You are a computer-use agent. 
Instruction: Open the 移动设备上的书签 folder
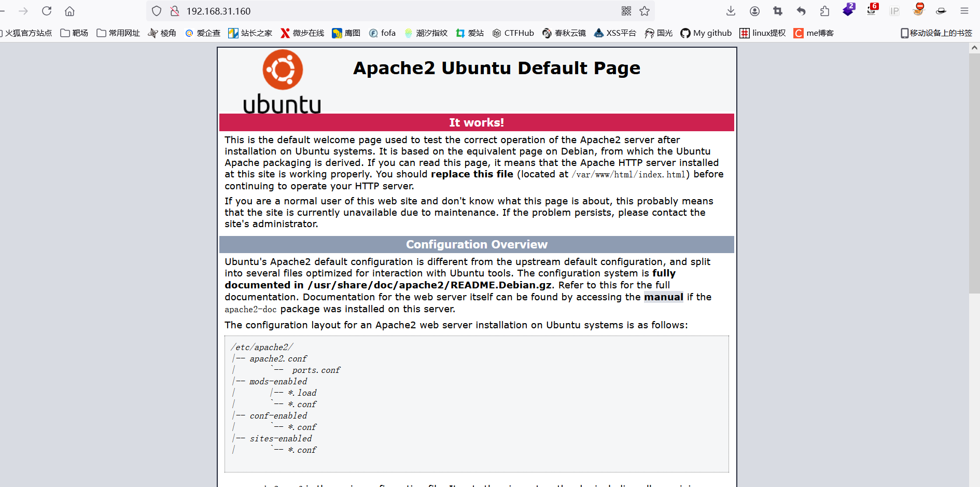point(936,33)
